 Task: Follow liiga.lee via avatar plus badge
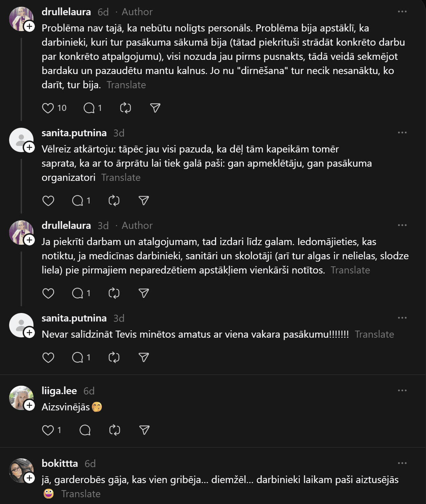click(29, 405)
